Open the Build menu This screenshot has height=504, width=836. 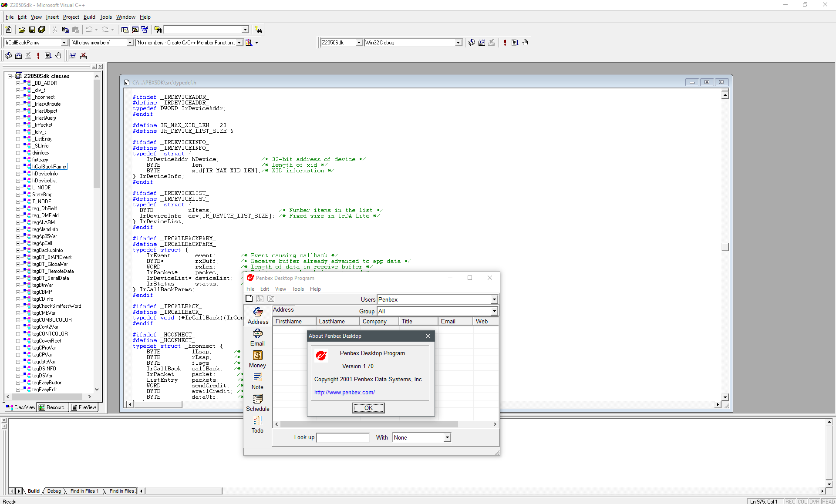click(x=89, y=17)
